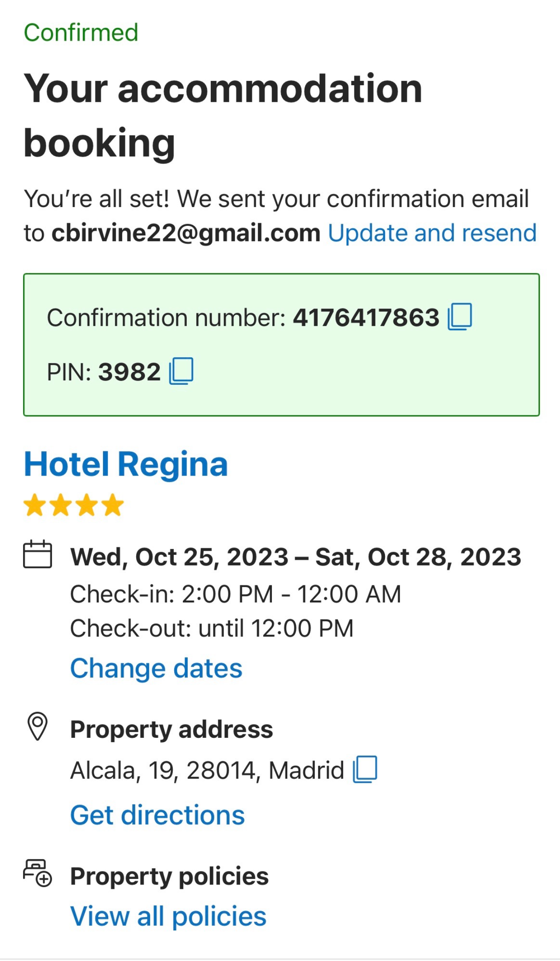Click the Oct 25 – Oct 28 date range
Screen dimensions: 560x961
296,557
